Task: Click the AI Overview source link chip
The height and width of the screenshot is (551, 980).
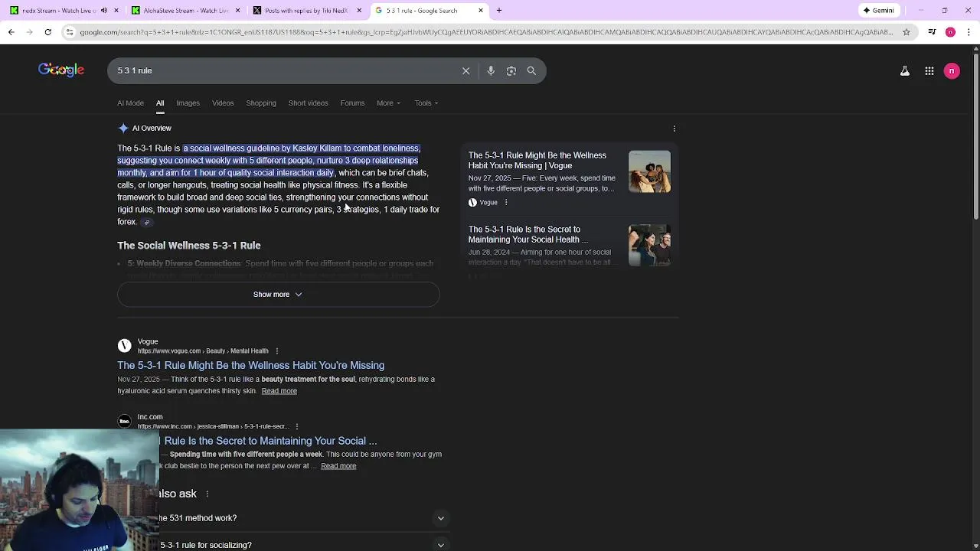Action: point(147,222)
